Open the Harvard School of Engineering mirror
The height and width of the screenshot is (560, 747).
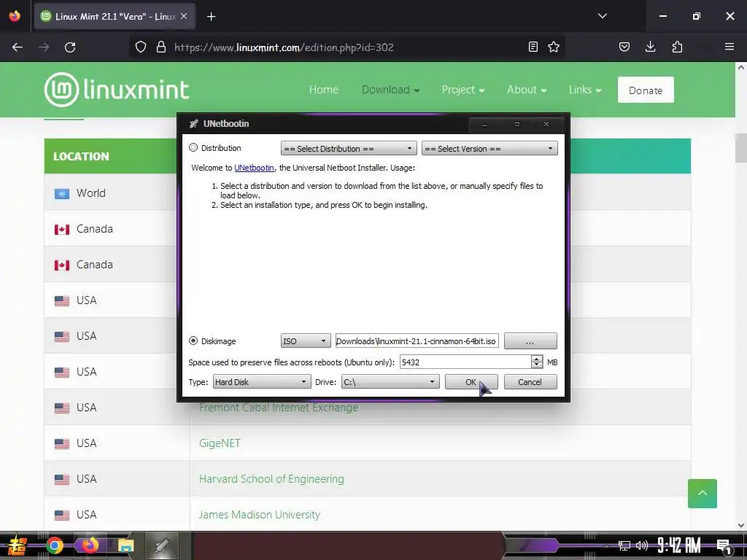(x=271, y=479)
